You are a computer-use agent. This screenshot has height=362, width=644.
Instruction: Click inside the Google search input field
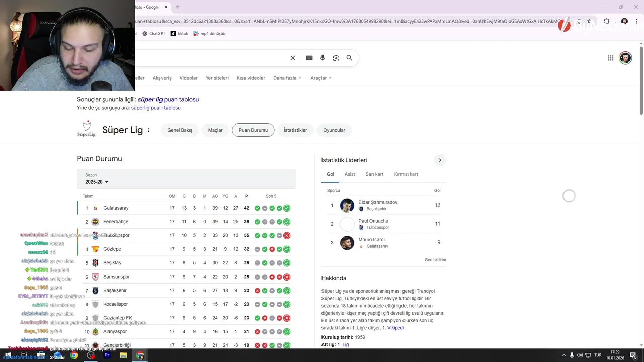click(x=211, y=58)
